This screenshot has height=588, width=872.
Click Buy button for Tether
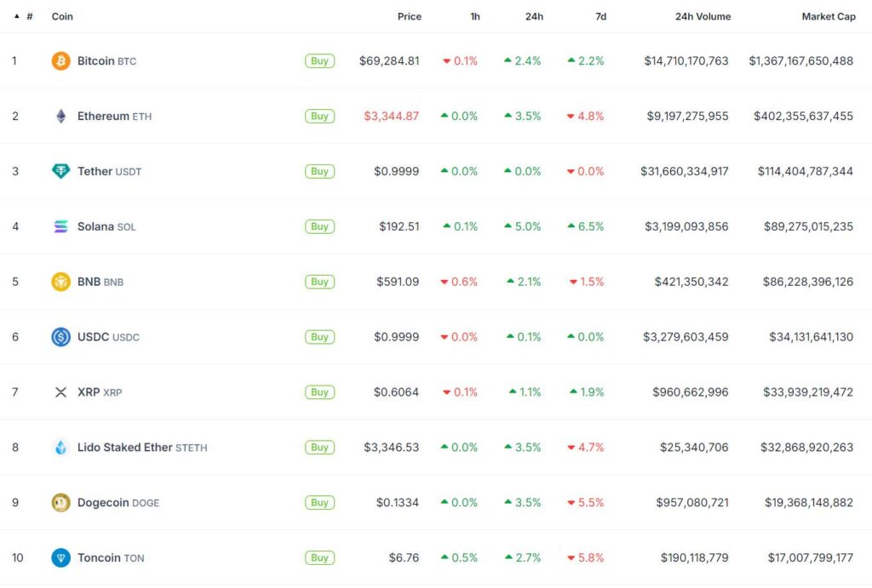(320, 171)
